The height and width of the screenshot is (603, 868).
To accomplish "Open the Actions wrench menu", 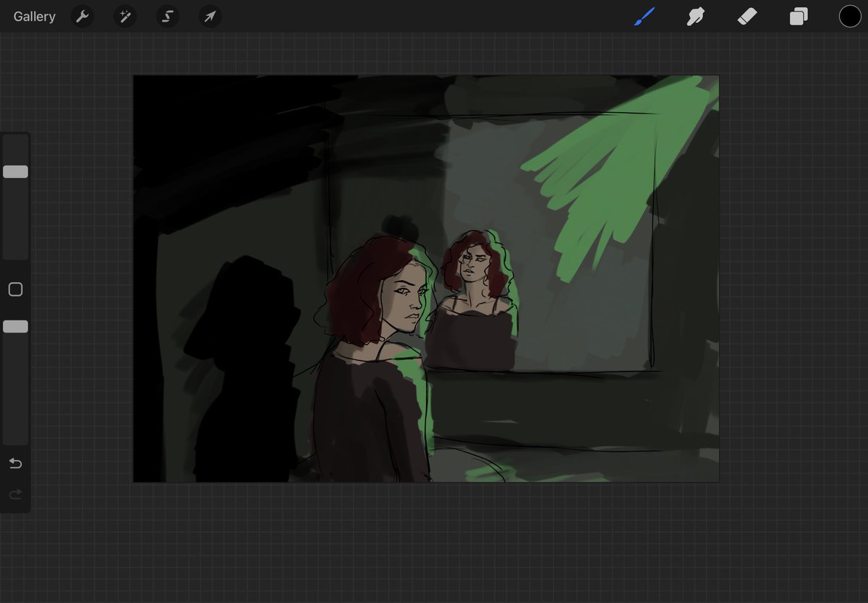I will tap(83, 16).
